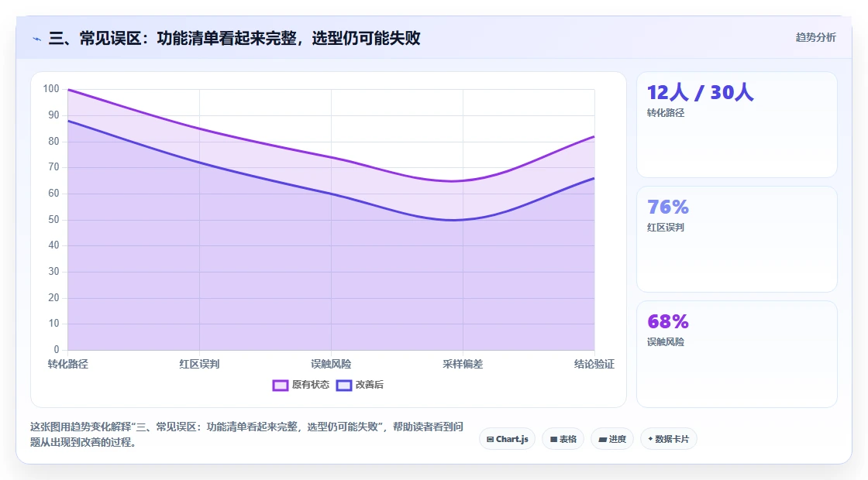Select the 表格 tag
The height and width of the screenshot is (480, 868).
pos(563,439)
